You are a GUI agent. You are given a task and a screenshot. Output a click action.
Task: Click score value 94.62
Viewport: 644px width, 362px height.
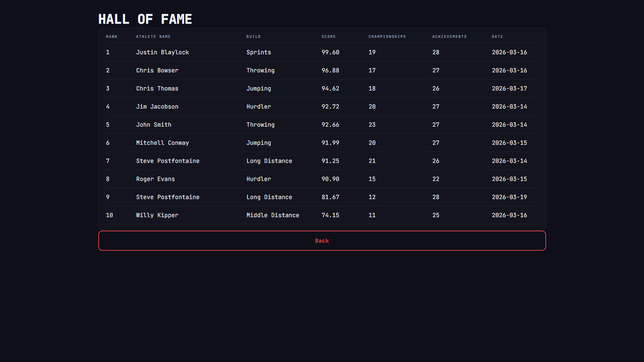(330, 88)
